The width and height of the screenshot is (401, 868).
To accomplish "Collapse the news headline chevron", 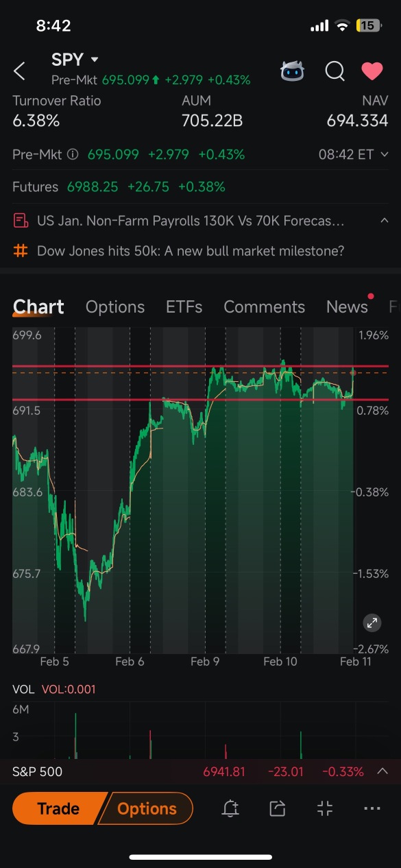I will tap(385, 221).
